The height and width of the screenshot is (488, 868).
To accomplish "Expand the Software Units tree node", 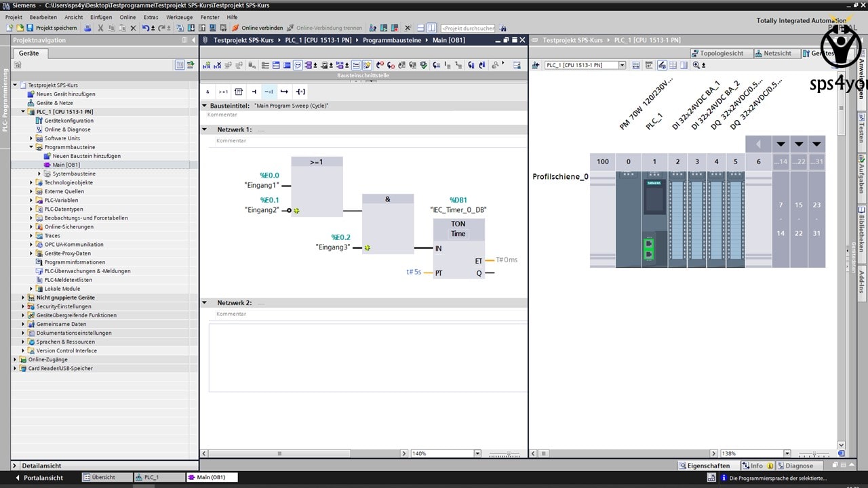I will tap(31, 138).
